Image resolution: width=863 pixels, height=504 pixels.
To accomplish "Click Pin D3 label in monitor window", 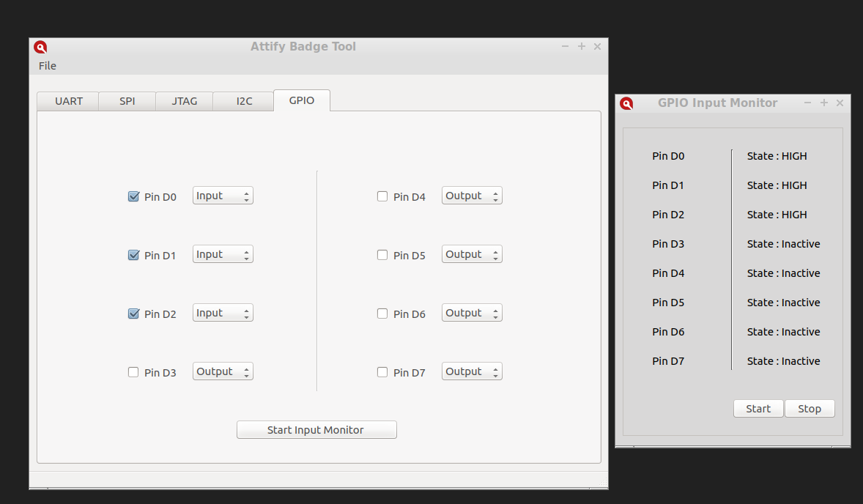I will [668, 244].
